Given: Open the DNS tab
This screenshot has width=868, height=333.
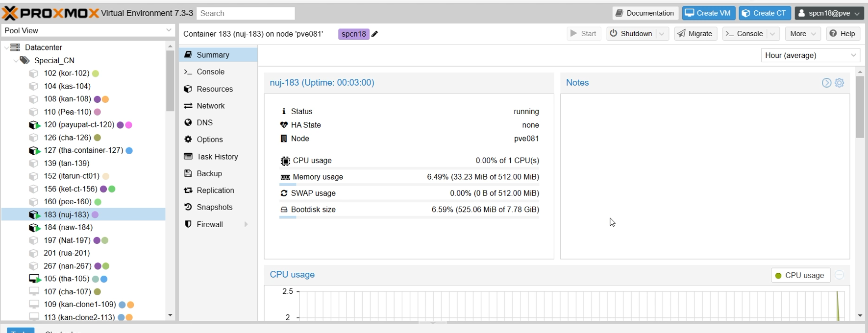Looking at the screenshot, I should tap(218, 122).
